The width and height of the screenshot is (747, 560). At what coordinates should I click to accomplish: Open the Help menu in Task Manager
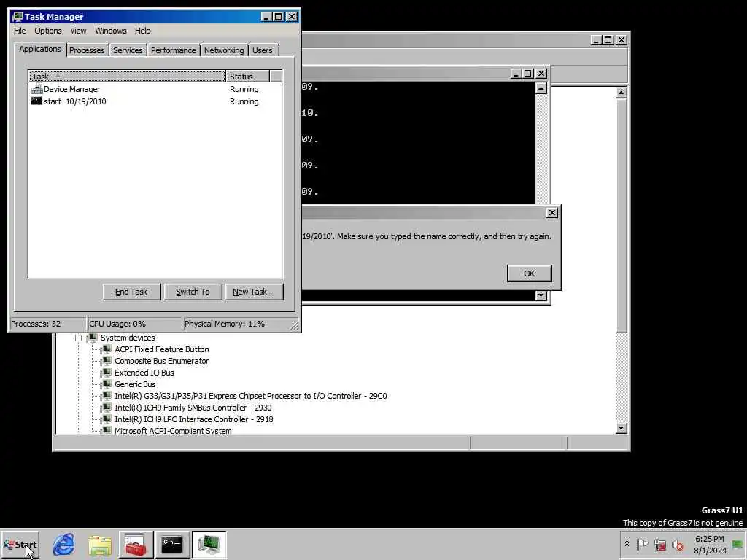142,31
